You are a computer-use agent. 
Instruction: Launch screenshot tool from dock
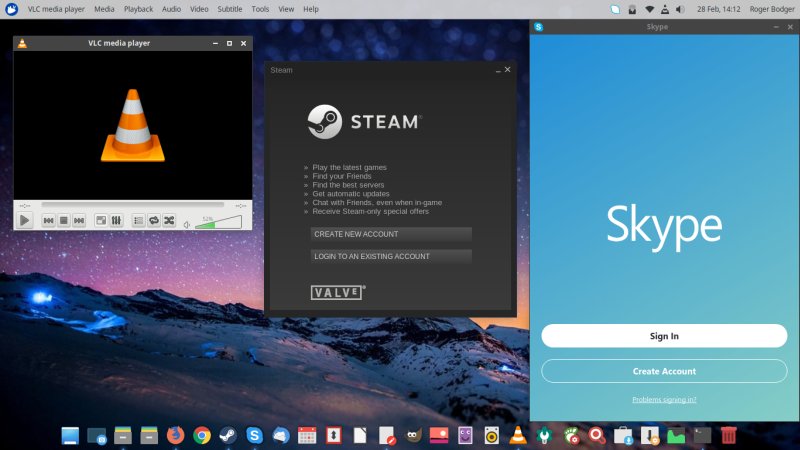click(x=96, y=435)
